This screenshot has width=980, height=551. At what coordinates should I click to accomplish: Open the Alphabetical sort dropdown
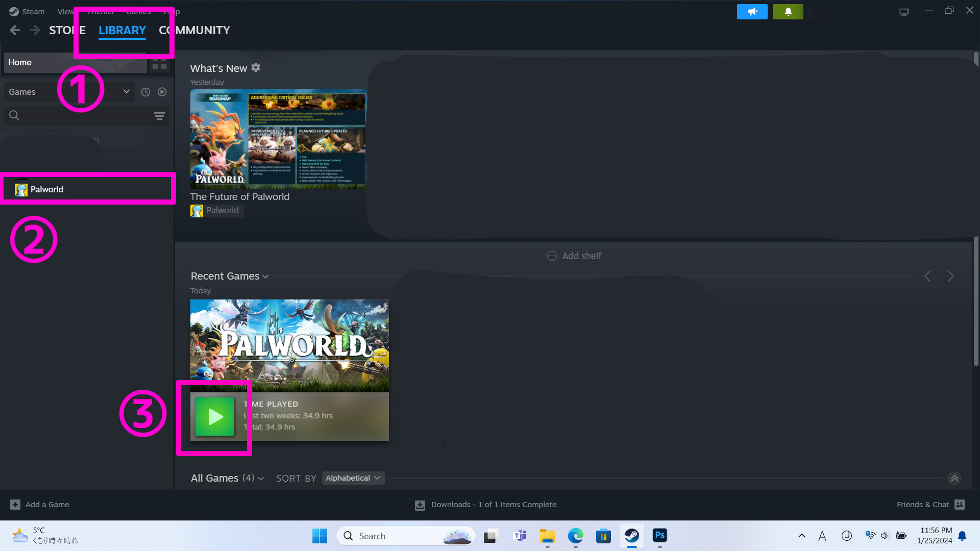click(x=353, y=478)
